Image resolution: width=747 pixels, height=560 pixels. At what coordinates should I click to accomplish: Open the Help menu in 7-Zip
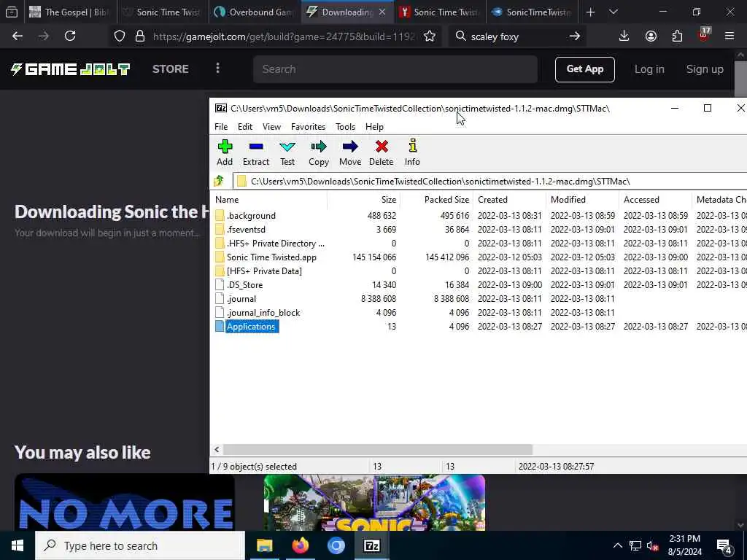[x=374, y=127]
